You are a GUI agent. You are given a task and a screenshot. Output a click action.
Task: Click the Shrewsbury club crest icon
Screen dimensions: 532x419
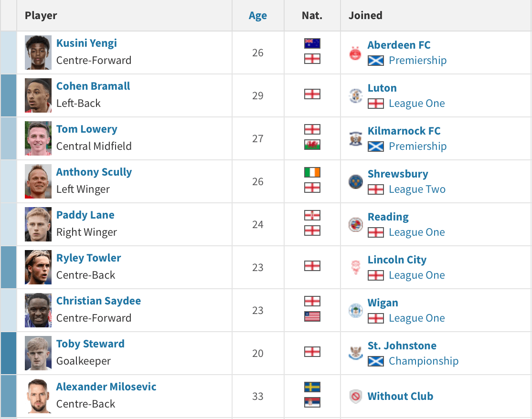[x=356, y=182]
